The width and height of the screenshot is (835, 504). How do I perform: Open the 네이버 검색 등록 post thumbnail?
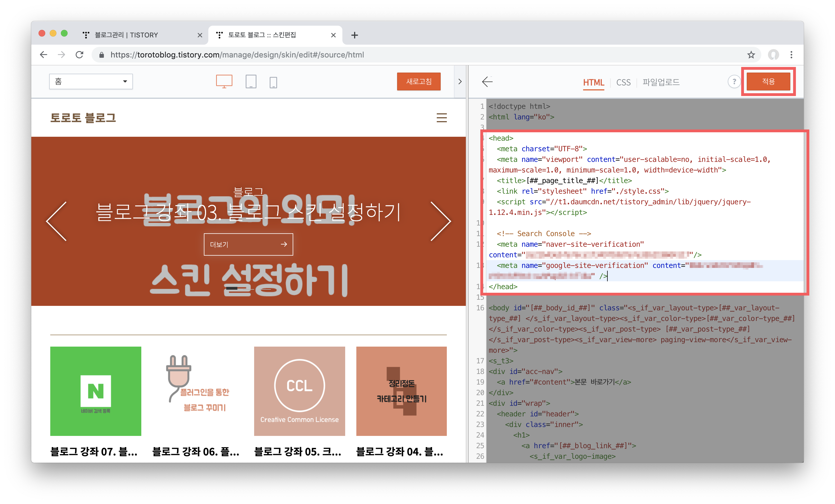point(96,391)
